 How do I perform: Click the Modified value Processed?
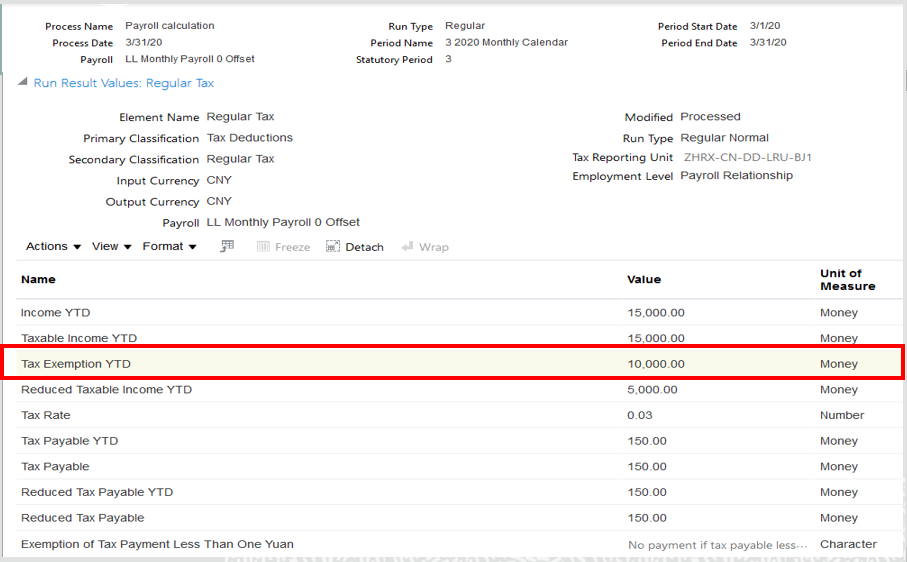[x=710, y=116]
